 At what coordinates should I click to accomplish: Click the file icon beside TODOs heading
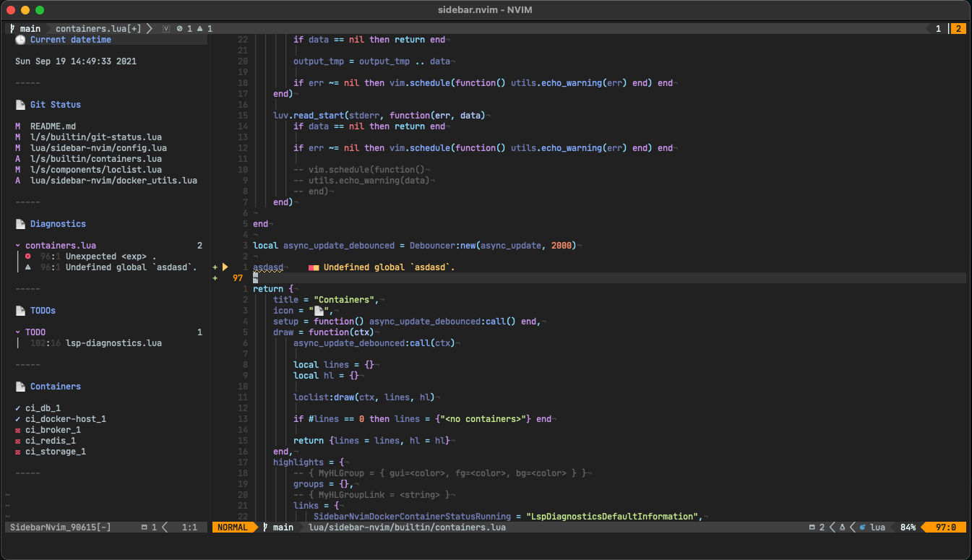tap(20, 311)
